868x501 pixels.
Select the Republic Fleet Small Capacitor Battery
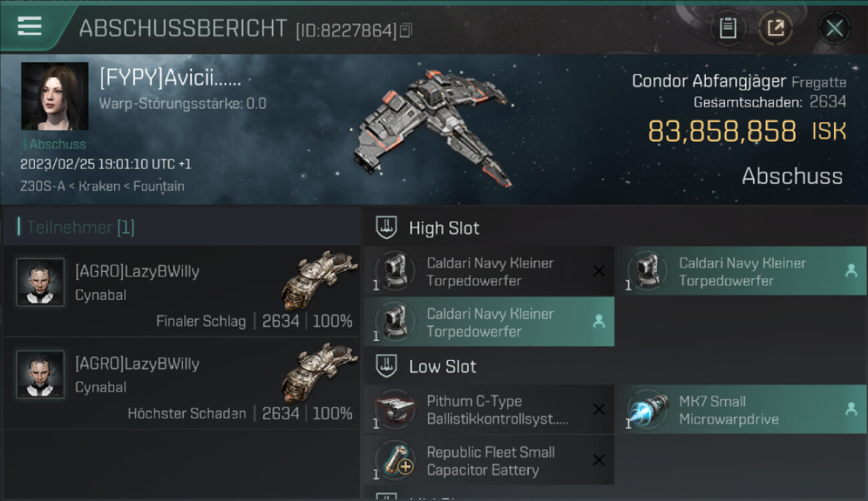pyautogui.click(x=489, y=461)
